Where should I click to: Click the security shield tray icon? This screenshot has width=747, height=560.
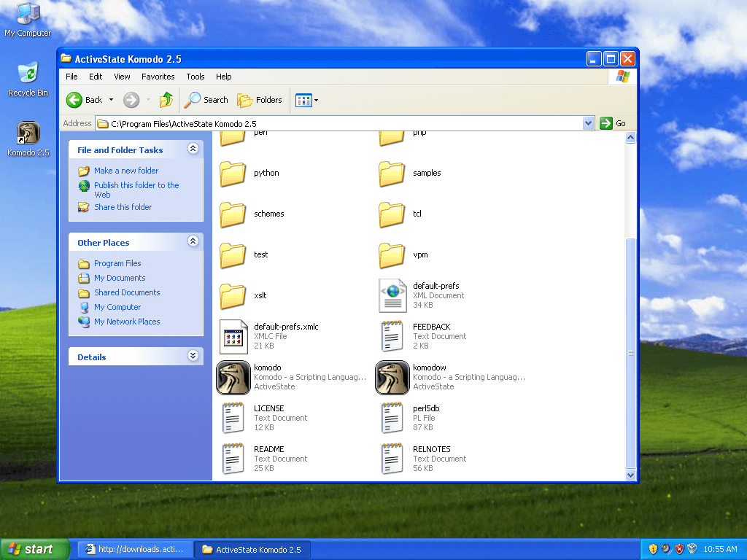click(653, 549)
